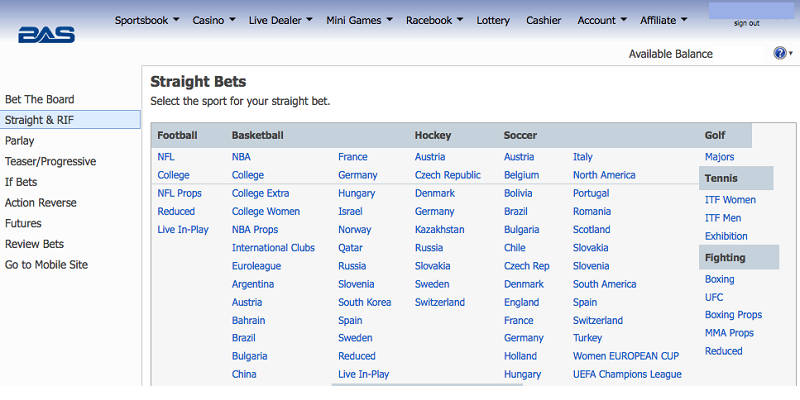
Task: Choose ITF Men under Tennis
Action: pos(723,218)
